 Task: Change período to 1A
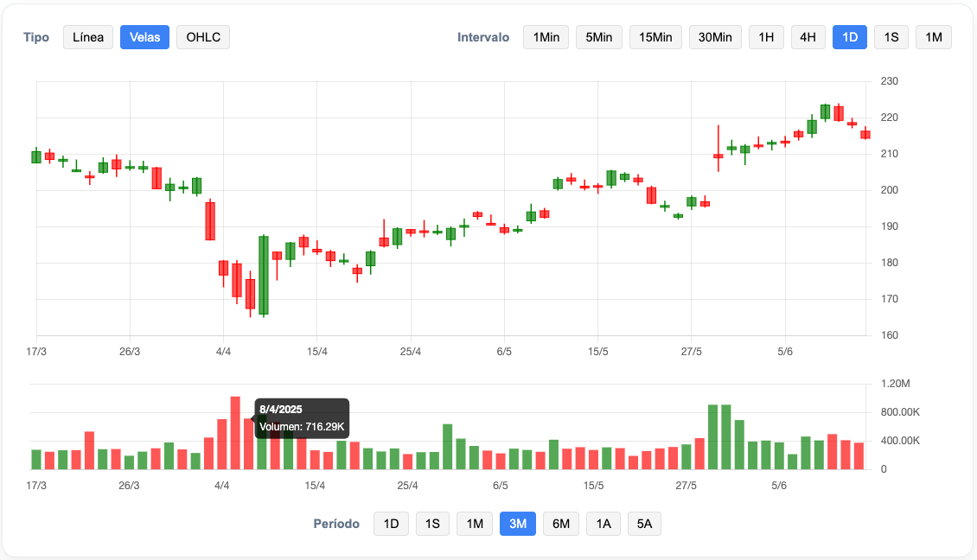click(x=603, y=524)
